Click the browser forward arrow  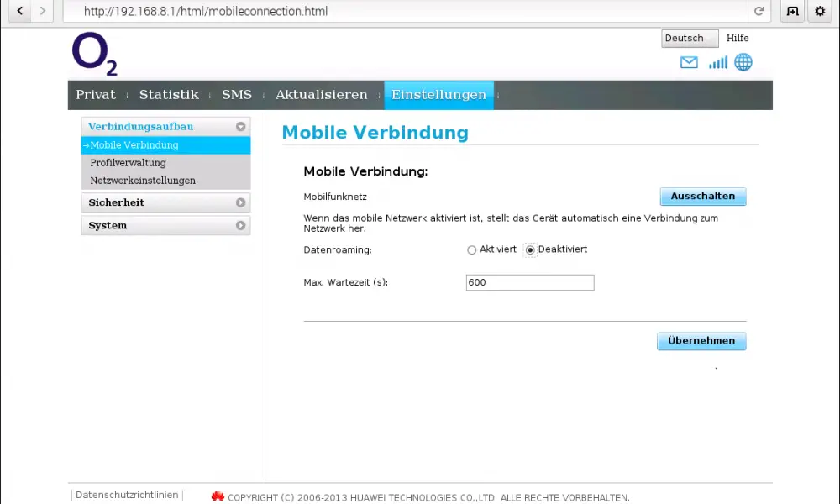coord(42,11)
